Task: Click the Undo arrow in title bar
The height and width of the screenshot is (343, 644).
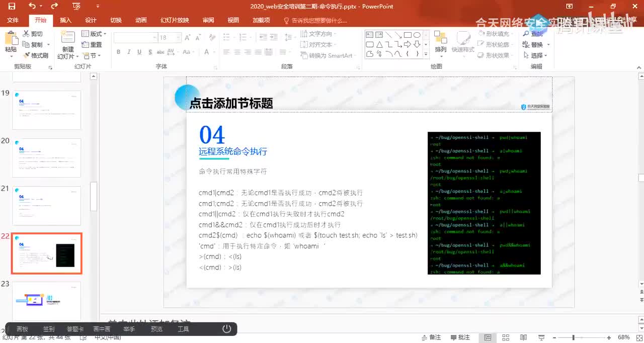Action: [32, 6]
